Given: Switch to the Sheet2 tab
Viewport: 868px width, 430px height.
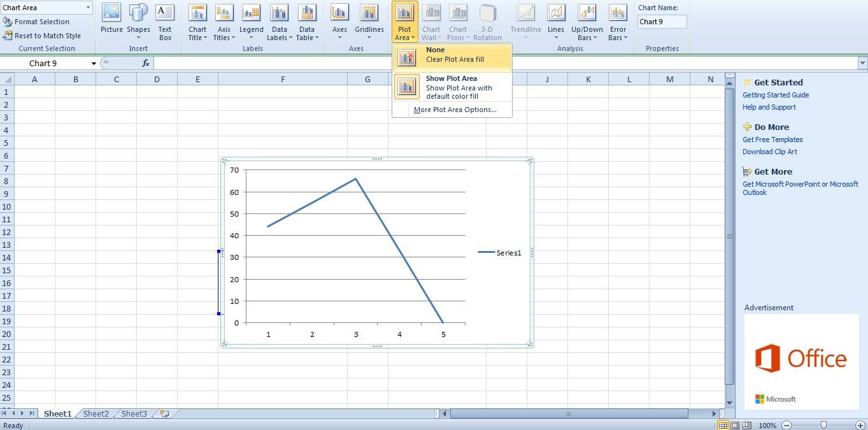Looking at the screenshot, I should 94,413.
